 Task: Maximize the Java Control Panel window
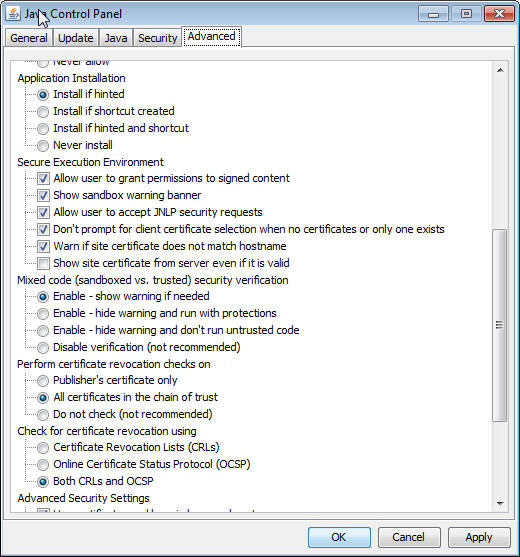pyautogui.click(x=466, y=14)
